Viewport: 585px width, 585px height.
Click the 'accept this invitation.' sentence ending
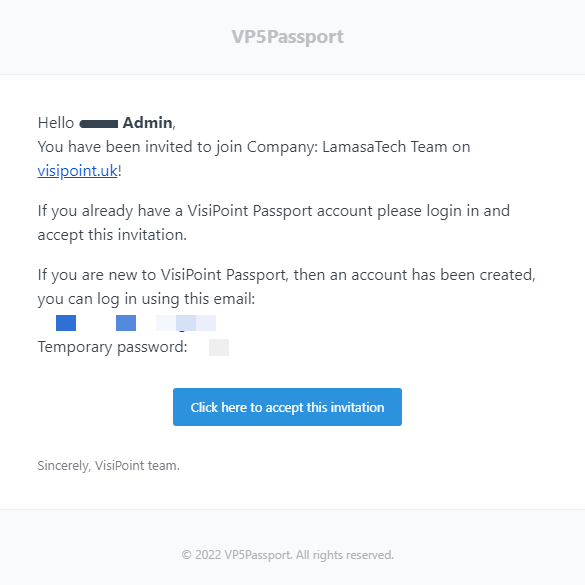click(x=112, y=235)
